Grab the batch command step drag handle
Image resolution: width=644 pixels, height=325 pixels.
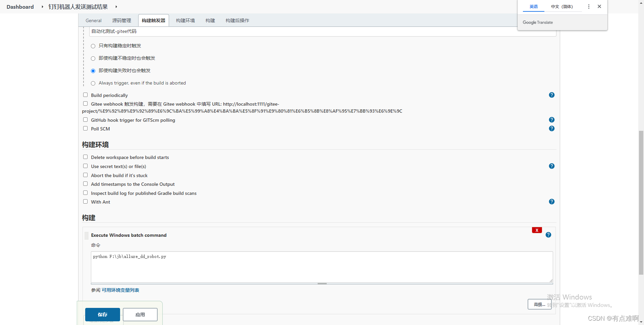click(87, 235)
